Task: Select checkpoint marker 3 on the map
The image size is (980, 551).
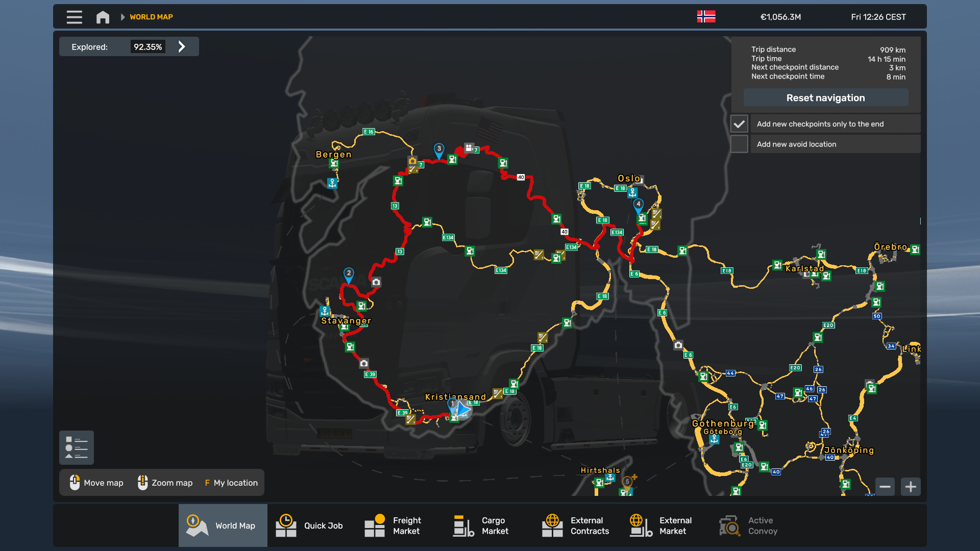Action: (439, 149)
